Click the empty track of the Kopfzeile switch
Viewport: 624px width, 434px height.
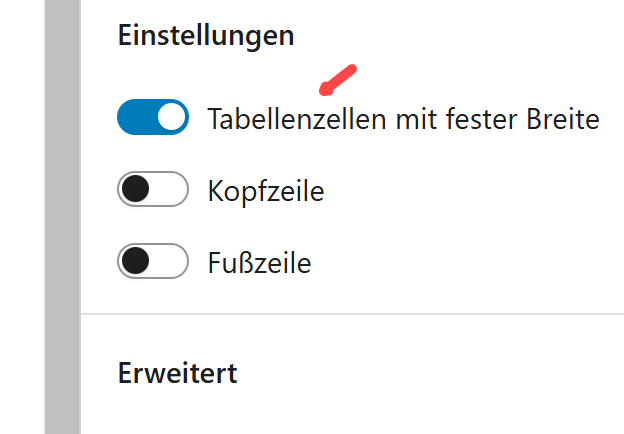[x=170, y=190]
